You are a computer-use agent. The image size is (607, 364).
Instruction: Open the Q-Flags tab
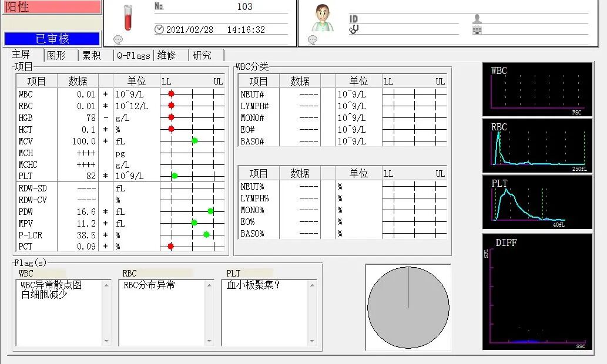pos(133,55)
